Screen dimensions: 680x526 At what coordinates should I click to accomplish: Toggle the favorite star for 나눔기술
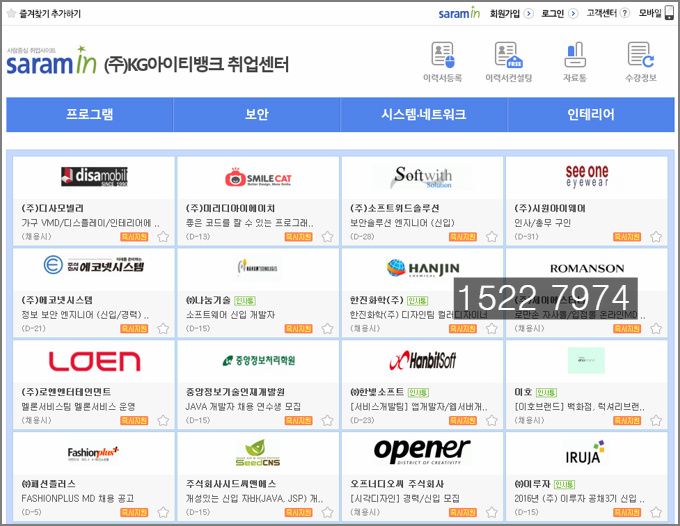pyautogui.click(x=327, y=329)
